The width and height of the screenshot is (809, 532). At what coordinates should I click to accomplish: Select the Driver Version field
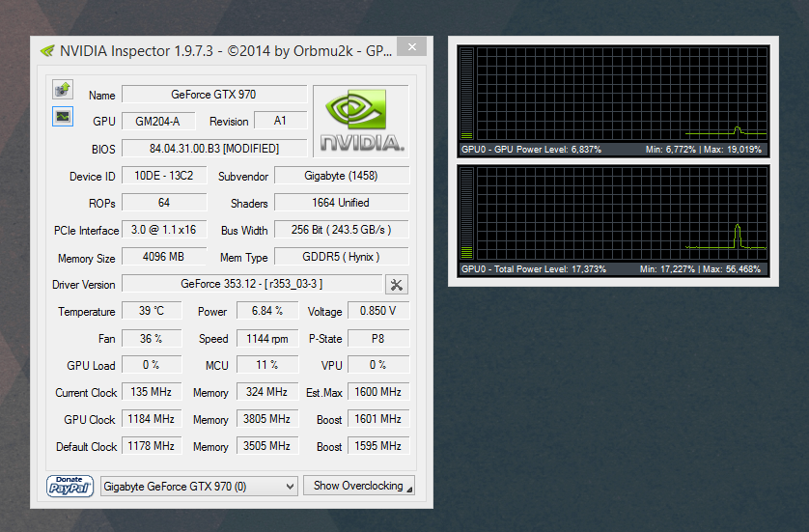tap(251, 284)
